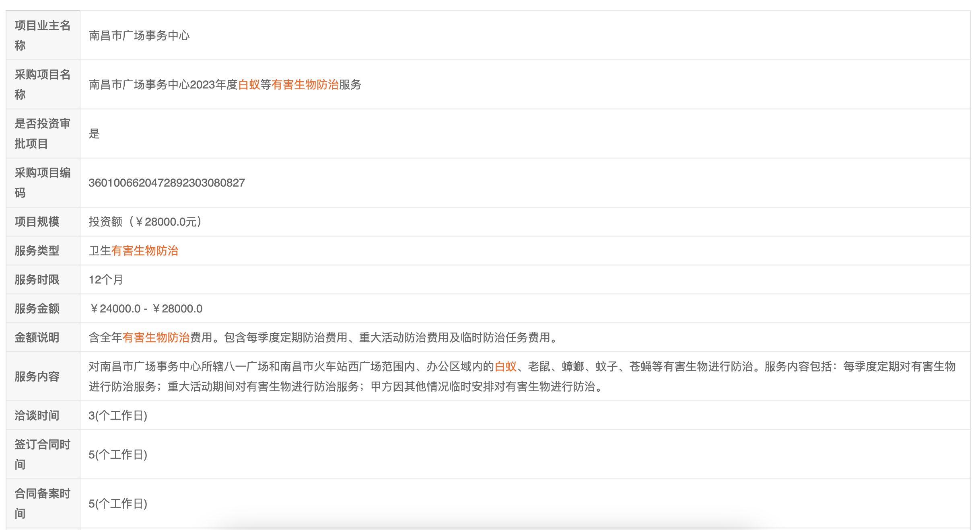The height and width of the screenshot is (530, 980).
Task: Click the label 合同备案时间
Action: click(x=43, y=503)
